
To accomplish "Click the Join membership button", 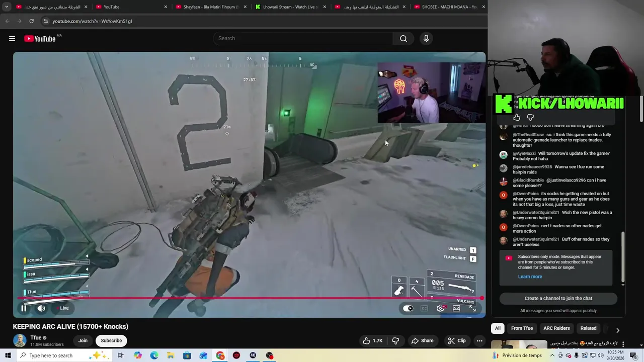I will pos(83,340).
